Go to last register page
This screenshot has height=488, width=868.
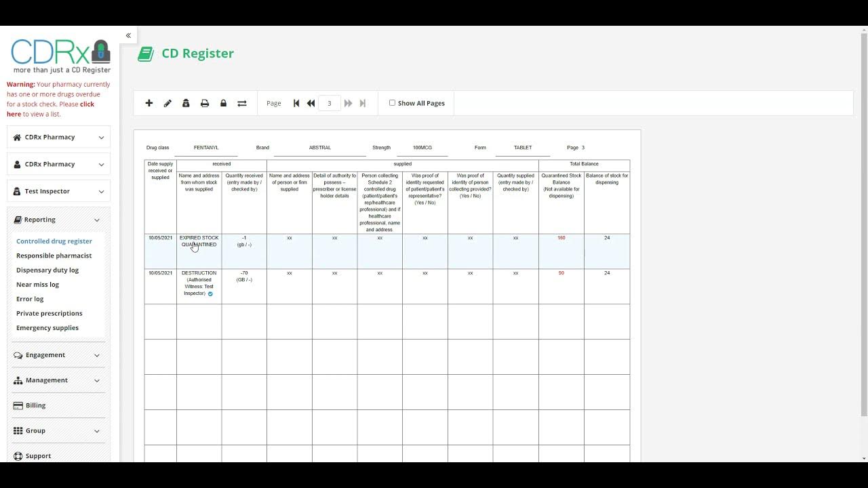click(x=363, y=103)
